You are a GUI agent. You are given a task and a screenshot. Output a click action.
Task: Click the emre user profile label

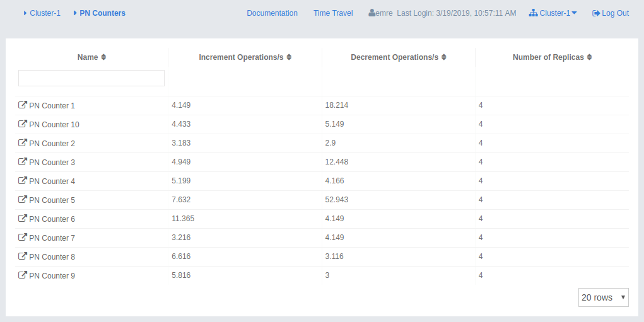click(x=380, y=13)
